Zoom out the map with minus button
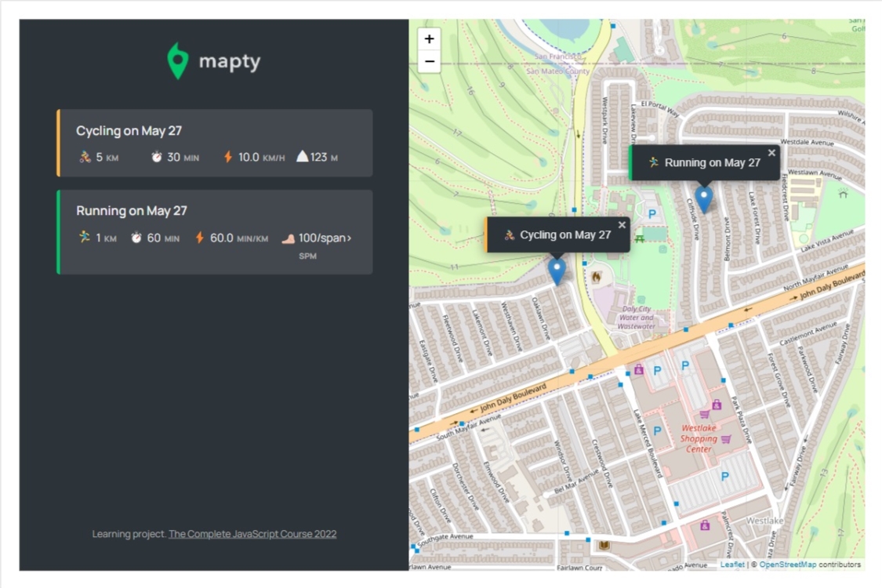The width and height of the screenshot is (882, 588). tap(429, 61)
